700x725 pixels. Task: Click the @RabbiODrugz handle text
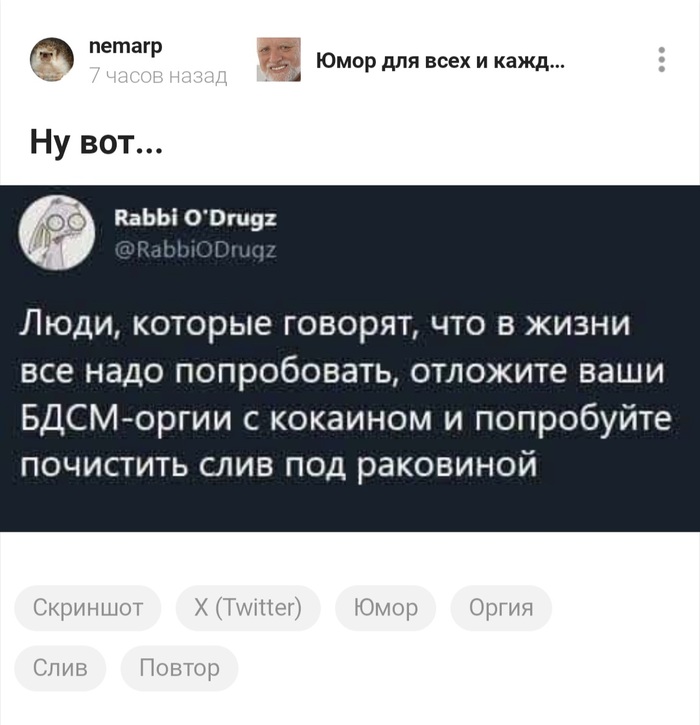(x=195, y=250)
